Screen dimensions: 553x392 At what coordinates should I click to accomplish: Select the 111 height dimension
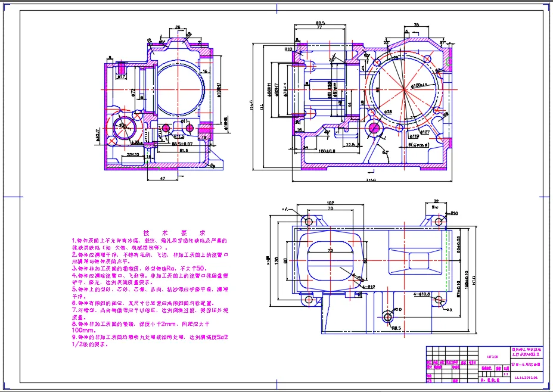262,106
